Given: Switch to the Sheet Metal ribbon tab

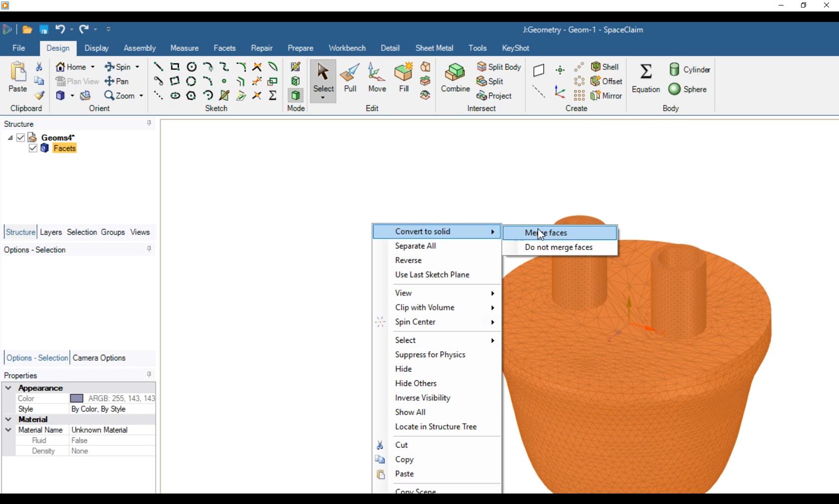Looking at the screenshot, I should (434, 48).
